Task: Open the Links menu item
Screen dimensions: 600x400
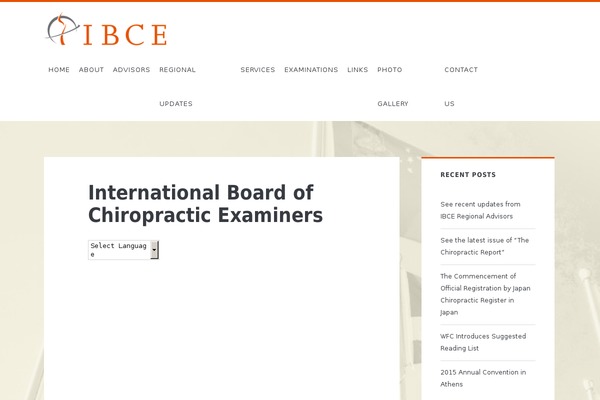Action: (357, 70)
